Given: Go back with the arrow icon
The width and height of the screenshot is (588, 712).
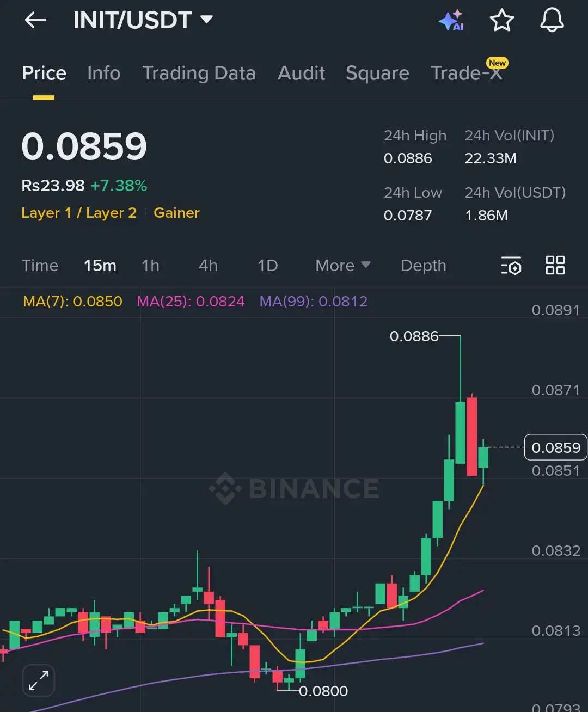Looking at the screenshot, I should tap(35, 21).
